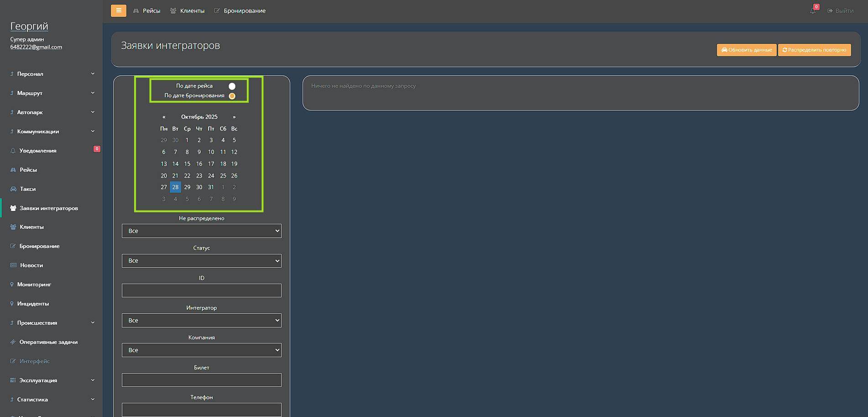Open Рейсы in the top navigation
This screenshot has width=868, height=417.
pos(147,11)
